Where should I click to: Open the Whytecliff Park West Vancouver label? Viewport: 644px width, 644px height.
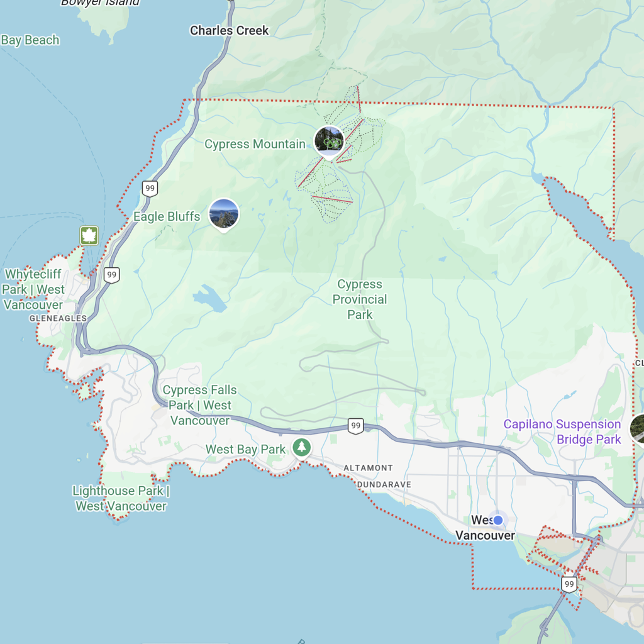coord(33,289)
